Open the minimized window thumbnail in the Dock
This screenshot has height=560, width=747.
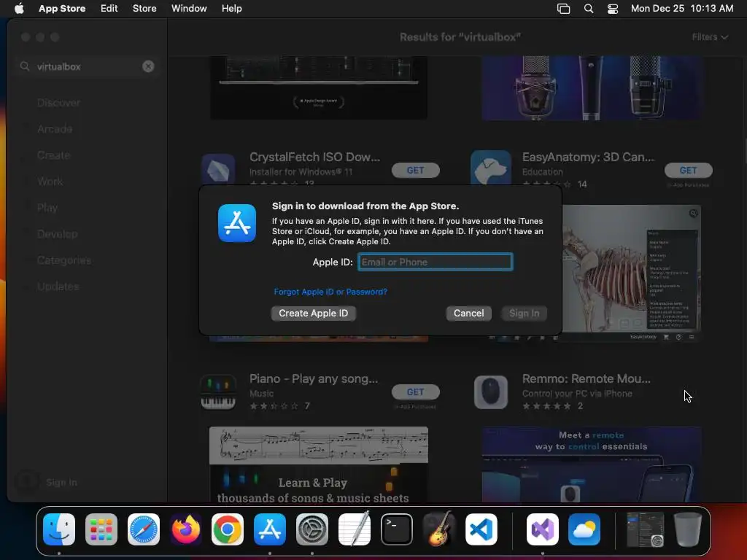645,529
